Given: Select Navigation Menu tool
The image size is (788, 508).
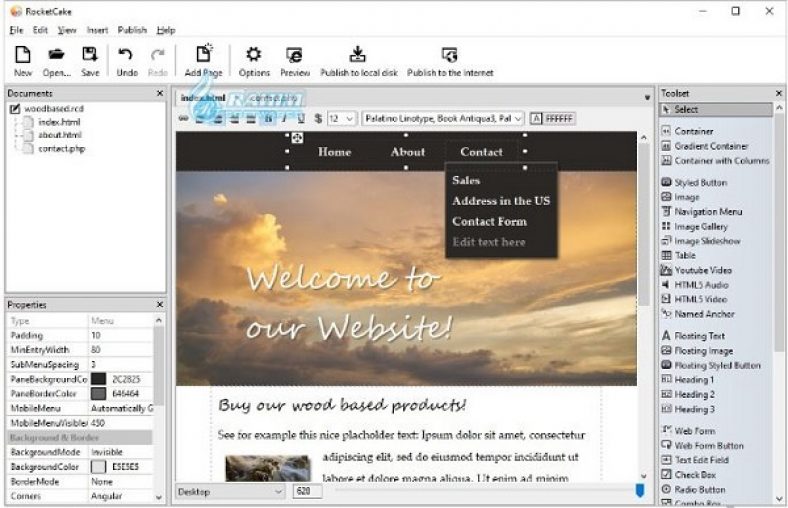Looking at the screenshot, I should [x=702, y=212].
